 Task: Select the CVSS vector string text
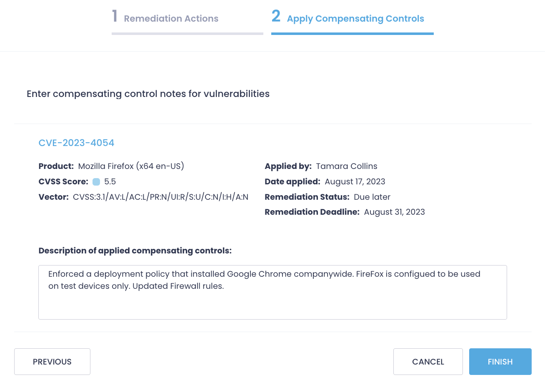point(161,196)
